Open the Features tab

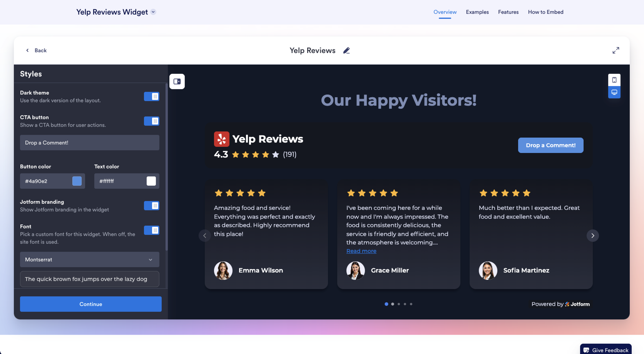pos(508,12)
